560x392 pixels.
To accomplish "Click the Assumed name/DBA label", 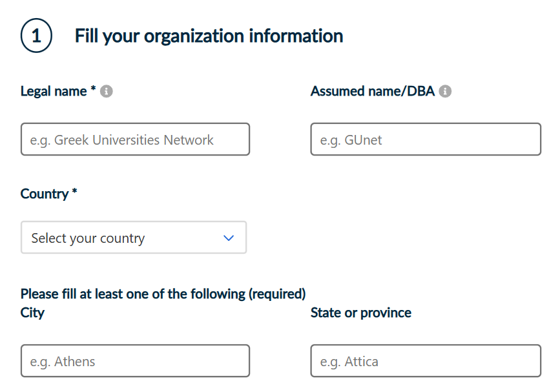I will click(x=373, y=92).
